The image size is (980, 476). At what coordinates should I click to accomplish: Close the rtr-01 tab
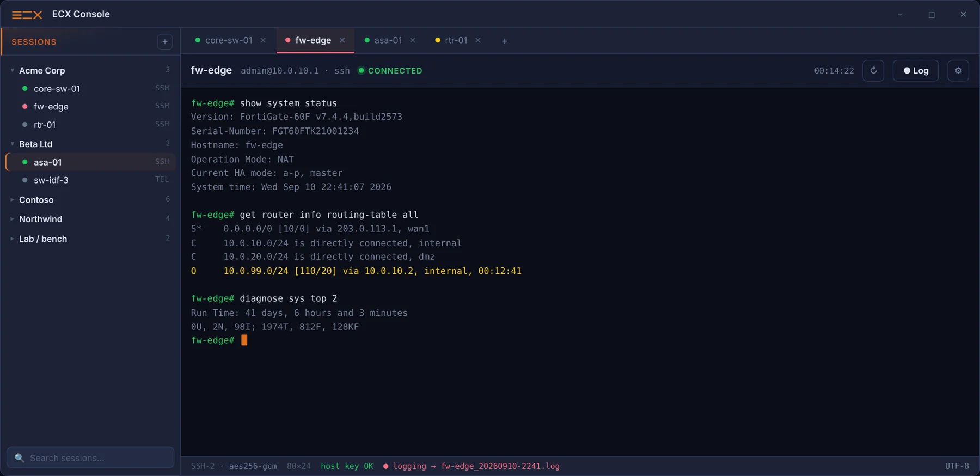(478, 40)
